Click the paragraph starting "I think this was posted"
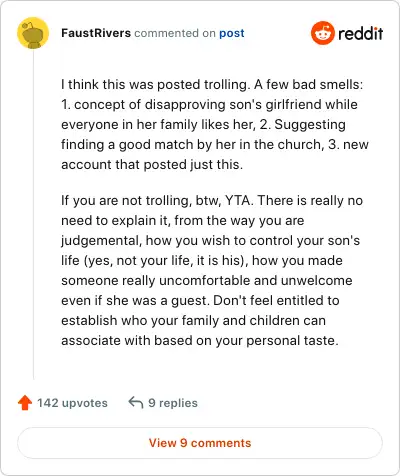 coord(215,124)
